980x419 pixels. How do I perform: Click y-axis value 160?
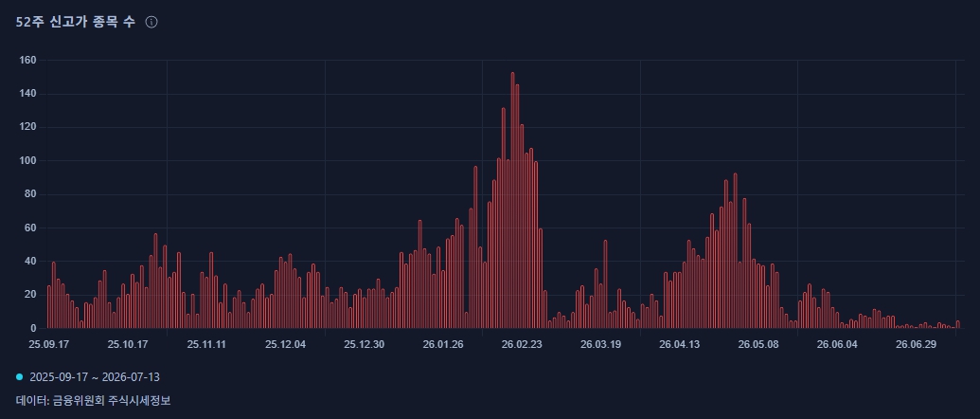28,60
